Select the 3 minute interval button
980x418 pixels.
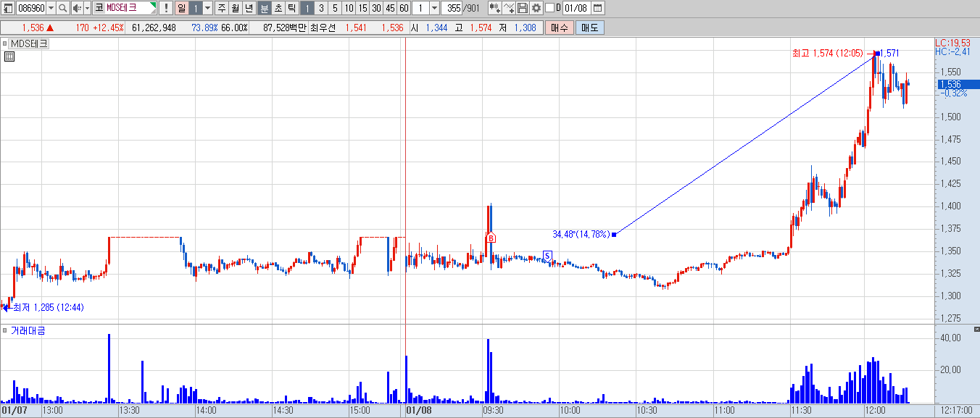point(321,8)
